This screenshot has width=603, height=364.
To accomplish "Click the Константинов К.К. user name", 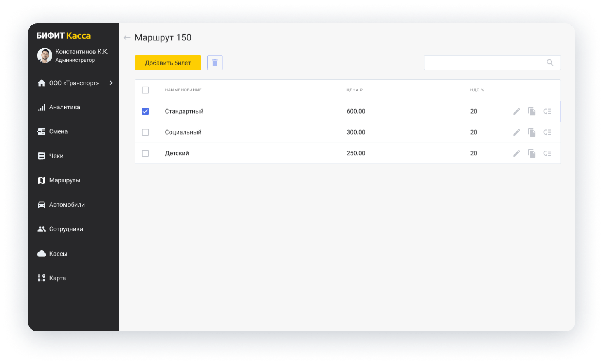I will click(x=82, y=52).
